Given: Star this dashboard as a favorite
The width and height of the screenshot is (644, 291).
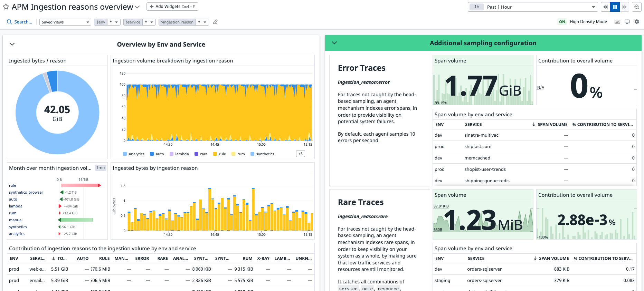Looking at the screenshot, I should pos(6,7).
